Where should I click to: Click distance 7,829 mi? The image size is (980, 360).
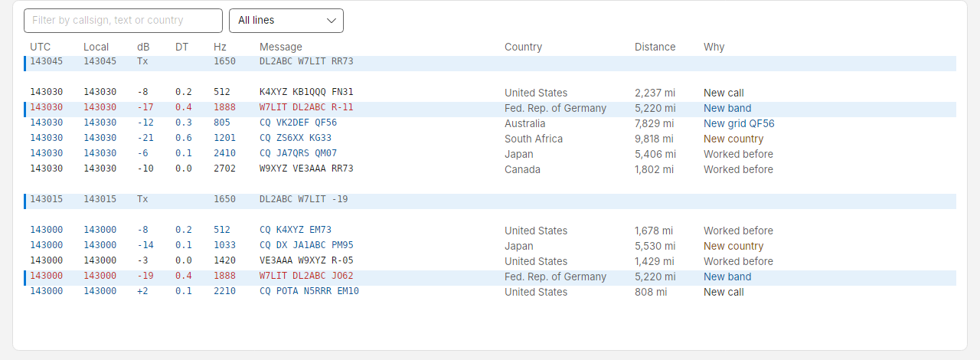point(655,123)
